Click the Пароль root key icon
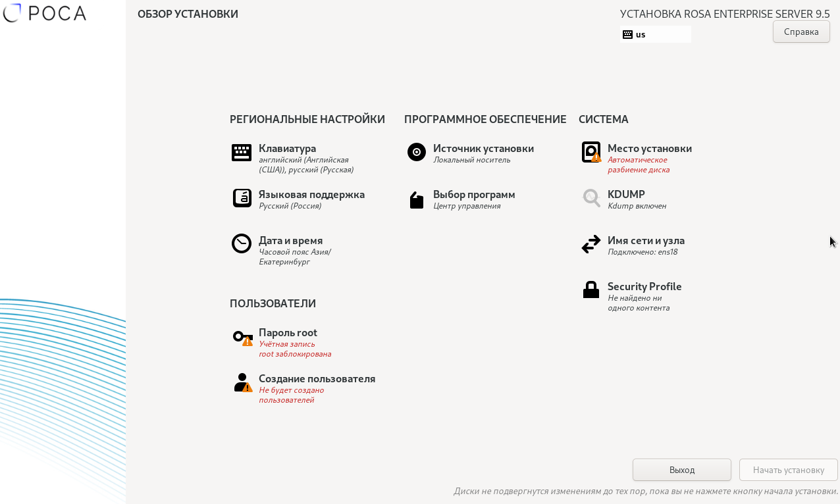This screenshot has height=504, width=840. coord(242,338)
